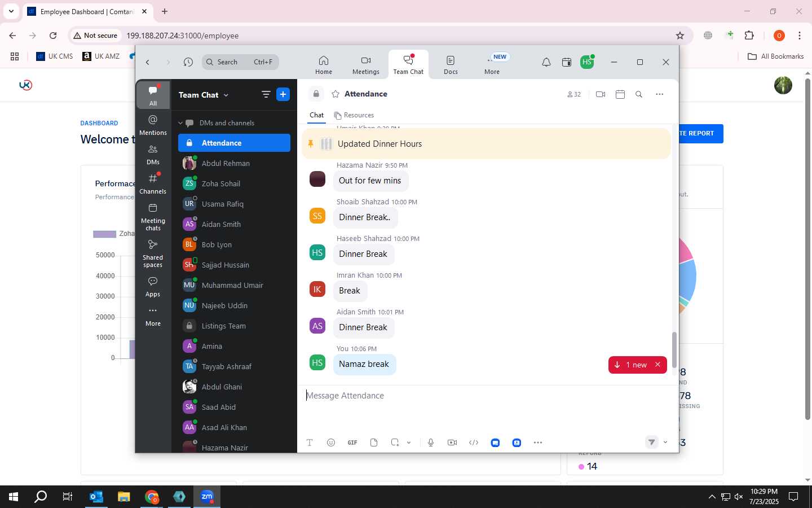Select the Attendance channel
Image resolution: width=812 pixels, height=508 pixels.
(234, 143)
